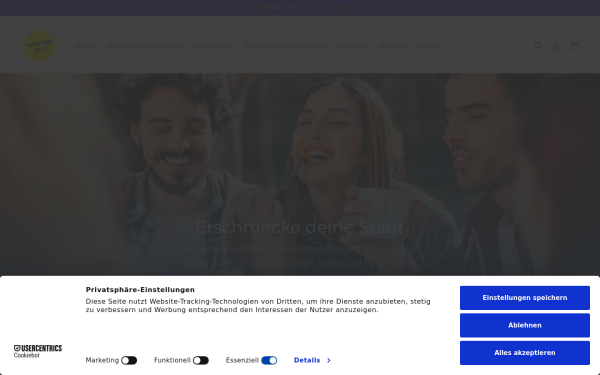The image size is (600, 375).
Task: Open Kulinarische Rätselrallye menu item
Action: pyautogui.click(x=145, y=46)
